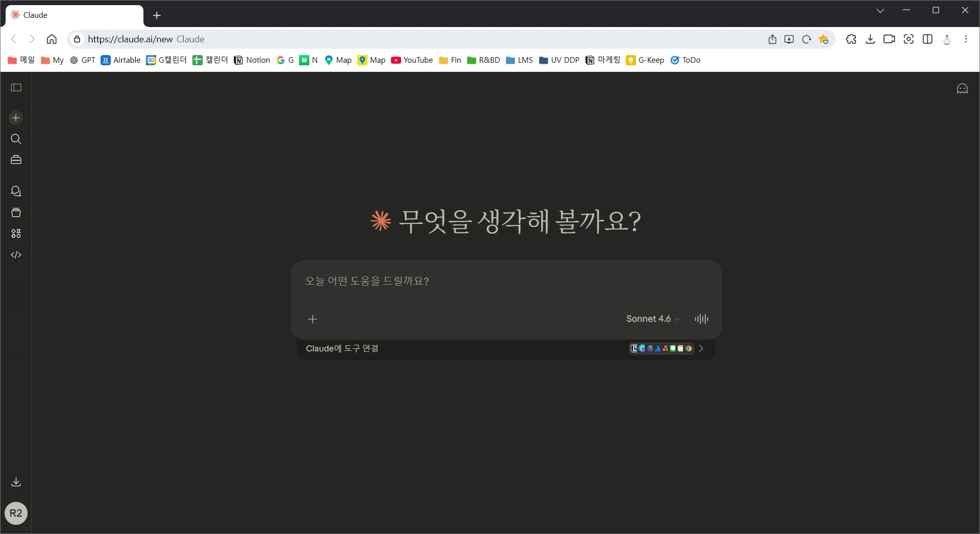Open the toolbox icon in the sidebar
Viewport: 980px width, 534px height.
point(16,160)
